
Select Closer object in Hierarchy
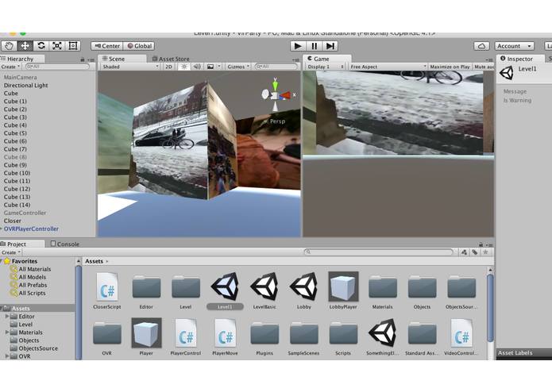click(13, 221)
